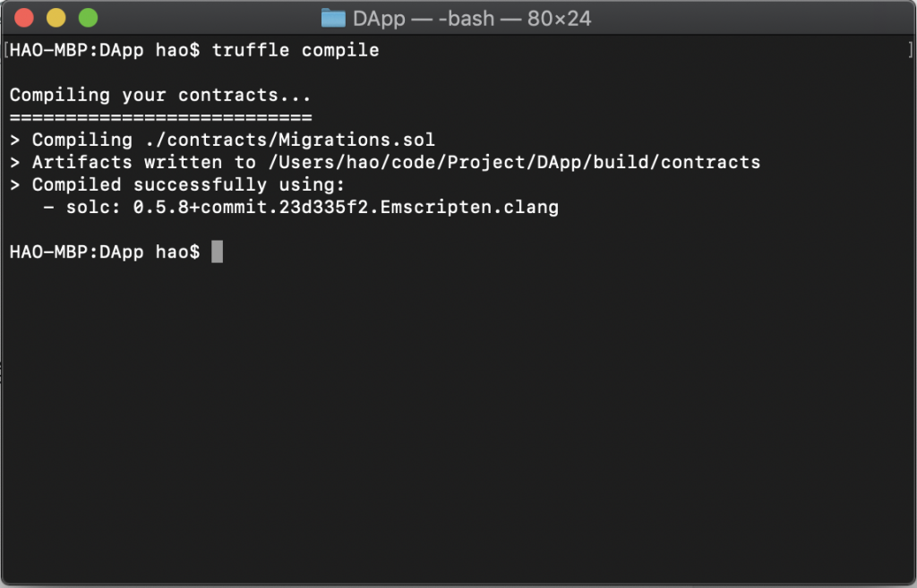Click the right bracket mark at top-right edge
Viewport: 917px width, 588px height.
tap(910, 50)
